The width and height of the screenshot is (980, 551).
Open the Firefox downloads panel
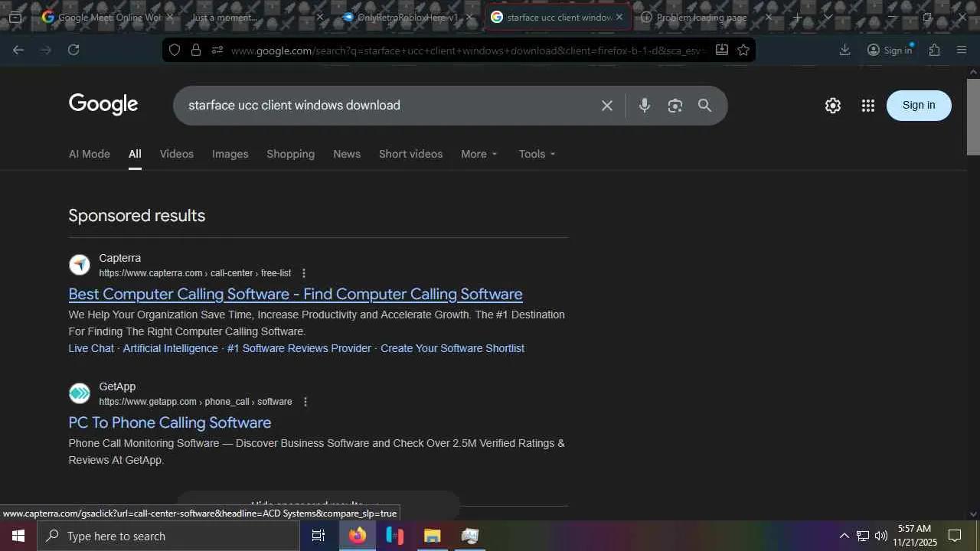click(844, 50)
